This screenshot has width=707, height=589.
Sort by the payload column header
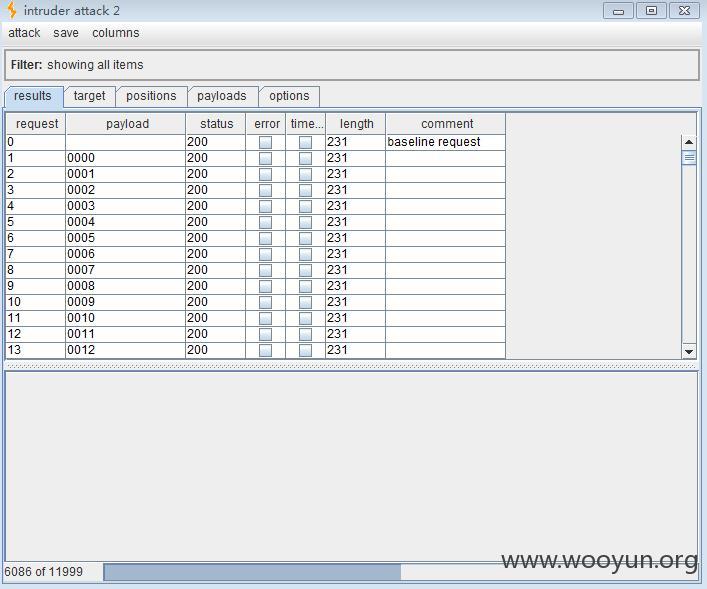125,124
